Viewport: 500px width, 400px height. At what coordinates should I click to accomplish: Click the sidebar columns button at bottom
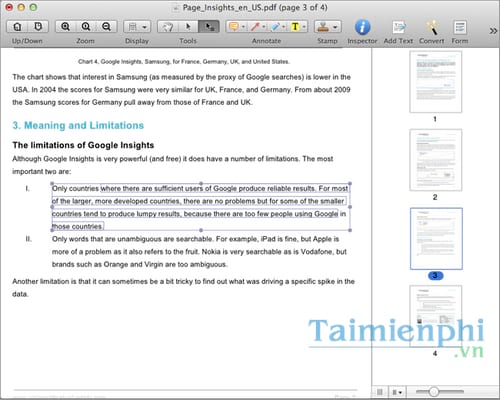click(x=380, y=392)
